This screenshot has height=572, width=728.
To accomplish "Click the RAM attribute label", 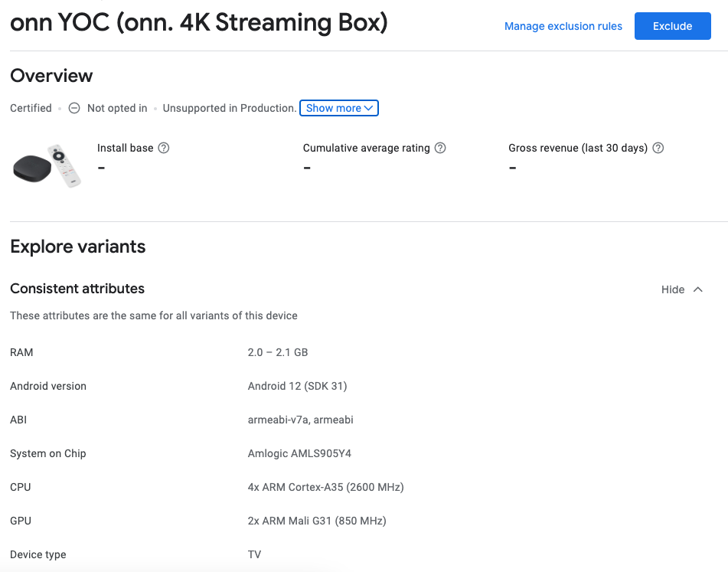I will 21,352.
